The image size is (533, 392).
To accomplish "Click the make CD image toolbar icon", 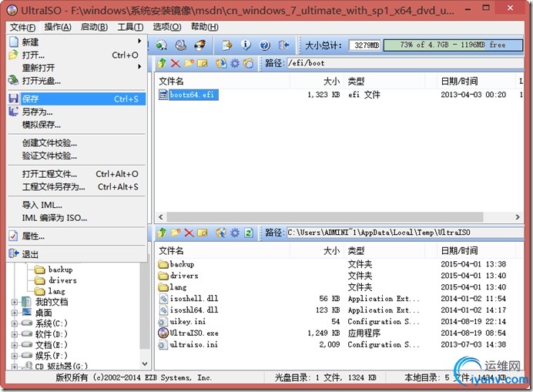I will (x=180, y=45).
